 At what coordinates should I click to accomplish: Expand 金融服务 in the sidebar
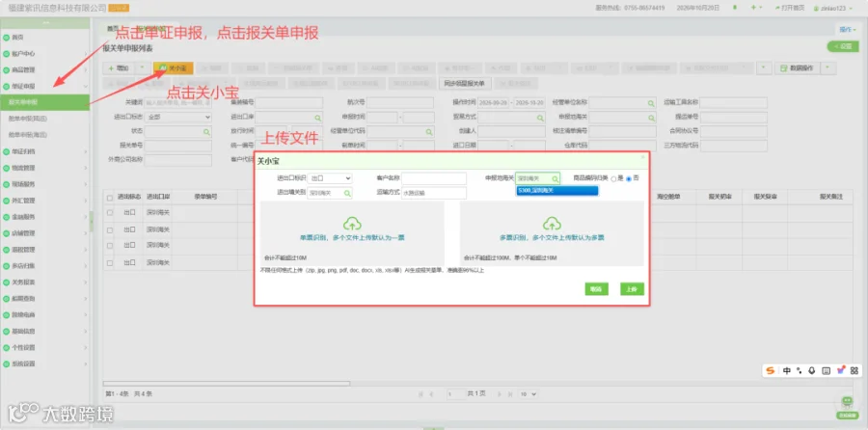tap(44, 217)
